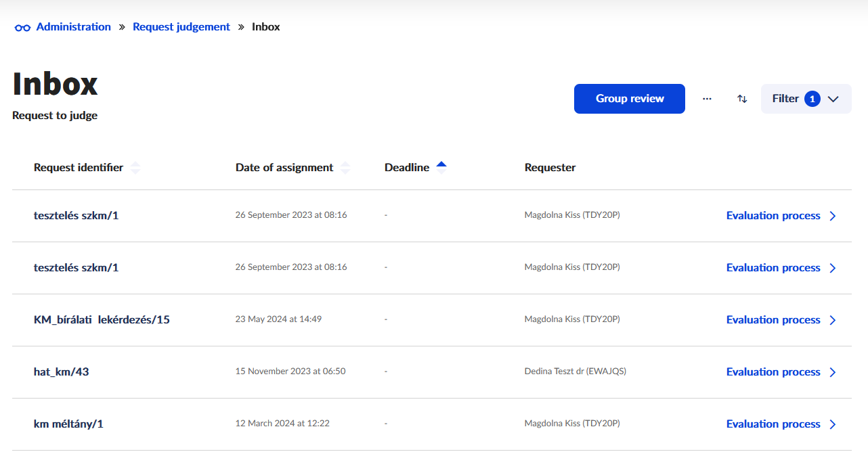
Task: Go to Request judgement breadcrumb
Action: point(181,27)
